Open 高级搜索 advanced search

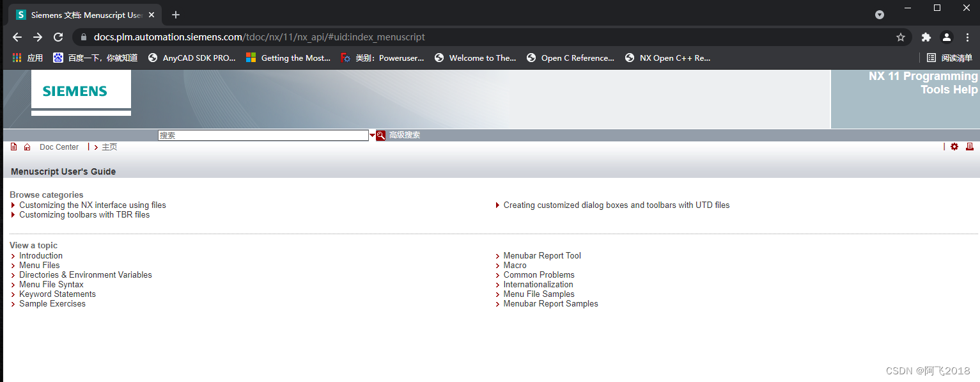point(405,135)
